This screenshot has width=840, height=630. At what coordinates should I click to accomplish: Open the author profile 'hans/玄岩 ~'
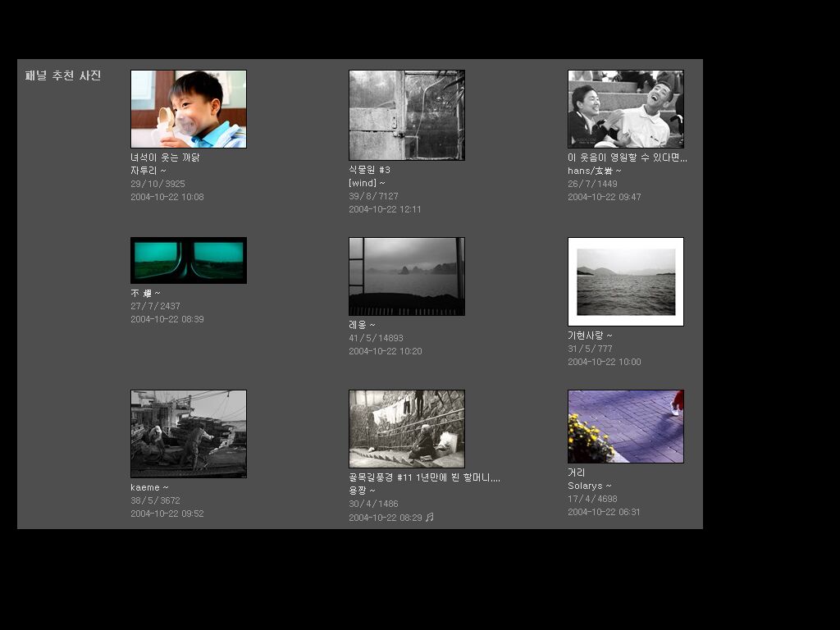(594, 171)
